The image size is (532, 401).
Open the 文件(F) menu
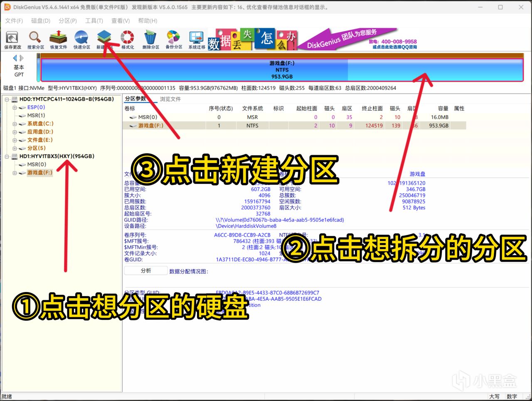coord(14,21)
